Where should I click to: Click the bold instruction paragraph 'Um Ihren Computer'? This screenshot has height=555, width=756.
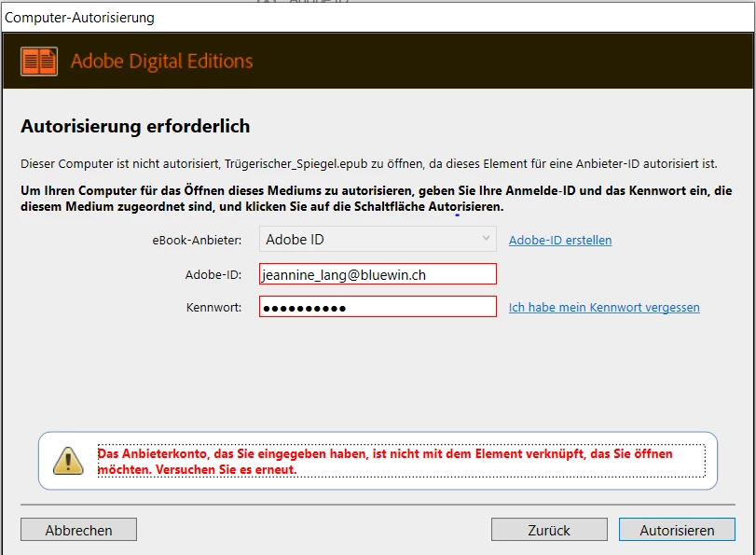376,199
